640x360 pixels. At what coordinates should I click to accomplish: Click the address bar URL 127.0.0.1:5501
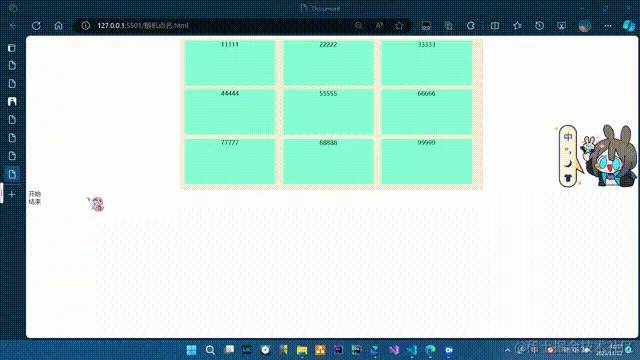point(142,25)
